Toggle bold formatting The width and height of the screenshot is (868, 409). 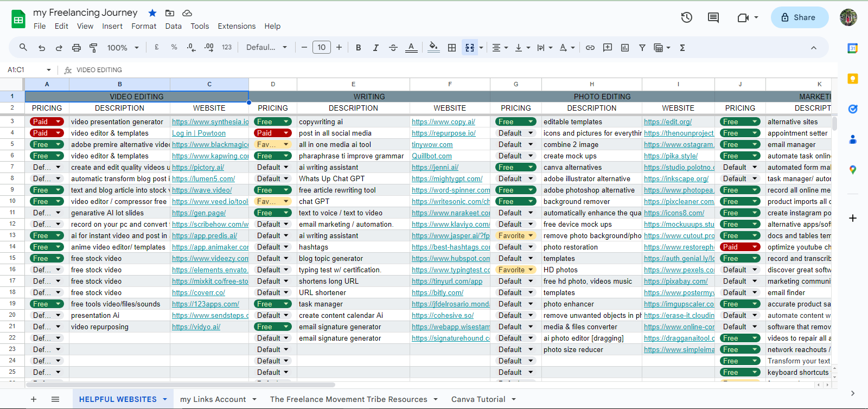[358, 48]
